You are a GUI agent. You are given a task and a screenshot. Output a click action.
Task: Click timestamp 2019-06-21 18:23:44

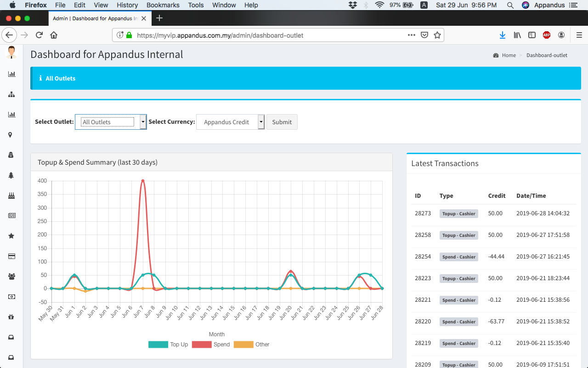(x=543, y=278)
